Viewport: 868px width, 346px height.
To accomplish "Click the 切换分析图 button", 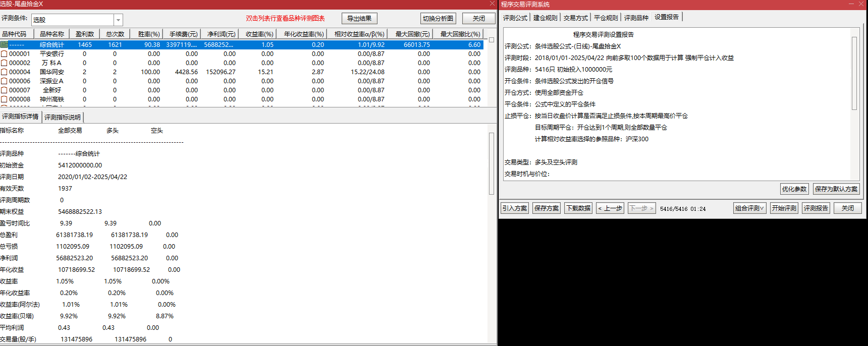I will pyautogui.click(x=438, y=19).
